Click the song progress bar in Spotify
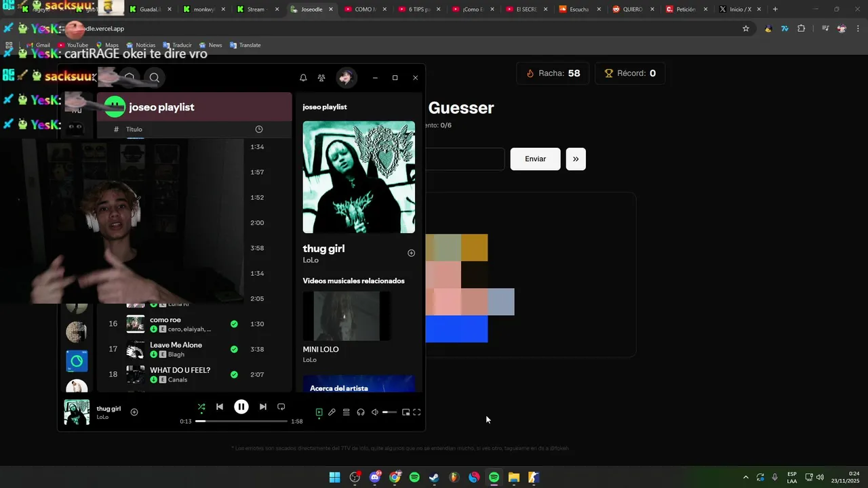Image resolution: width=868 pixels, height=488 pixels. coord(241,421)
